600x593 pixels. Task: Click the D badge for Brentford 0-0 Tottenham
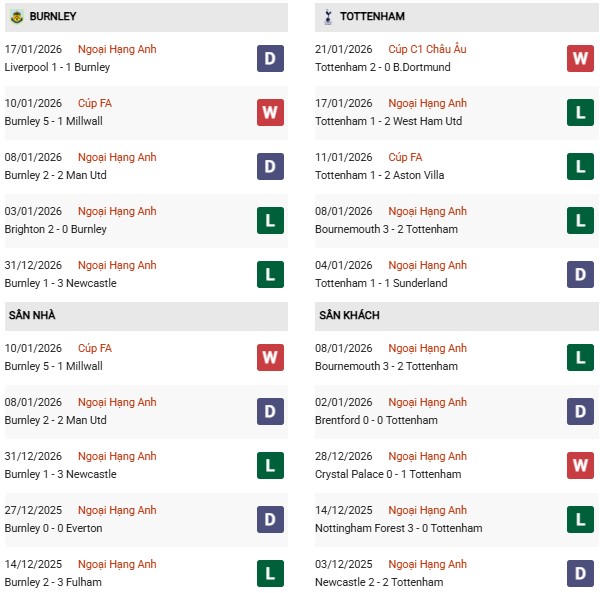(581, 412)
